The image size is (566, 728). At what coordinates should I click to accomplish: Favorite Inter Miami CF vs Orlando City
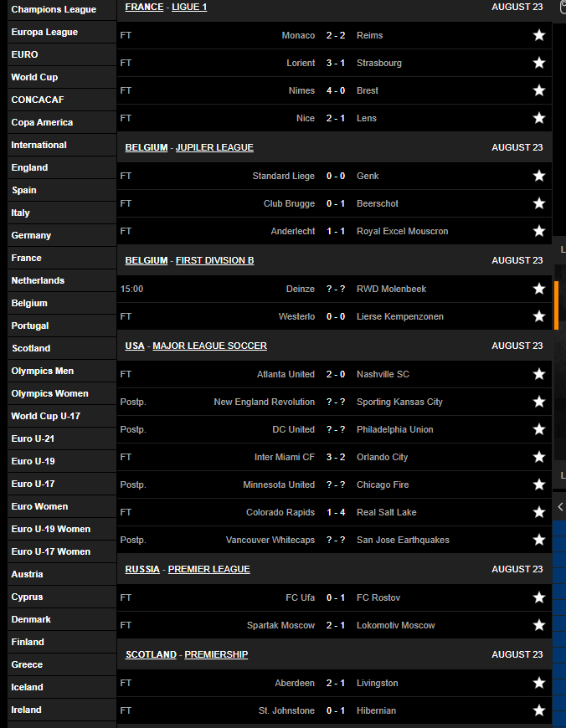coord(539,457)
